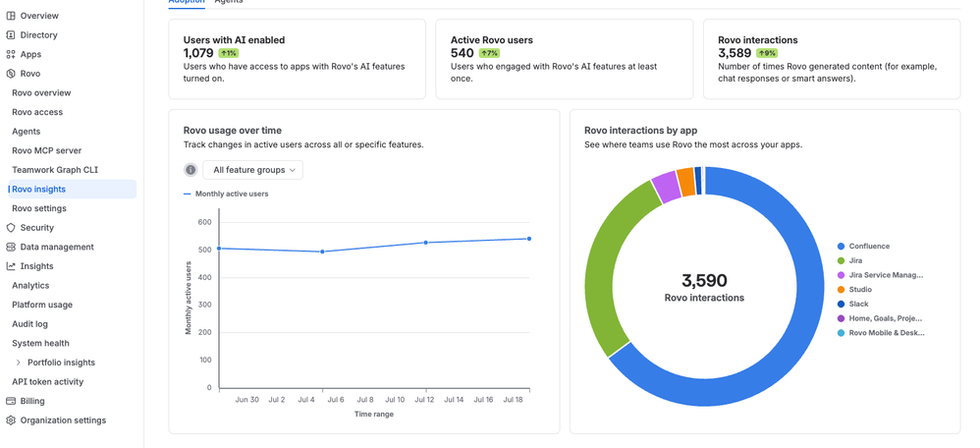Expand the Portfolio insights chevron
The image size is (980, 448).
[18, 363]
